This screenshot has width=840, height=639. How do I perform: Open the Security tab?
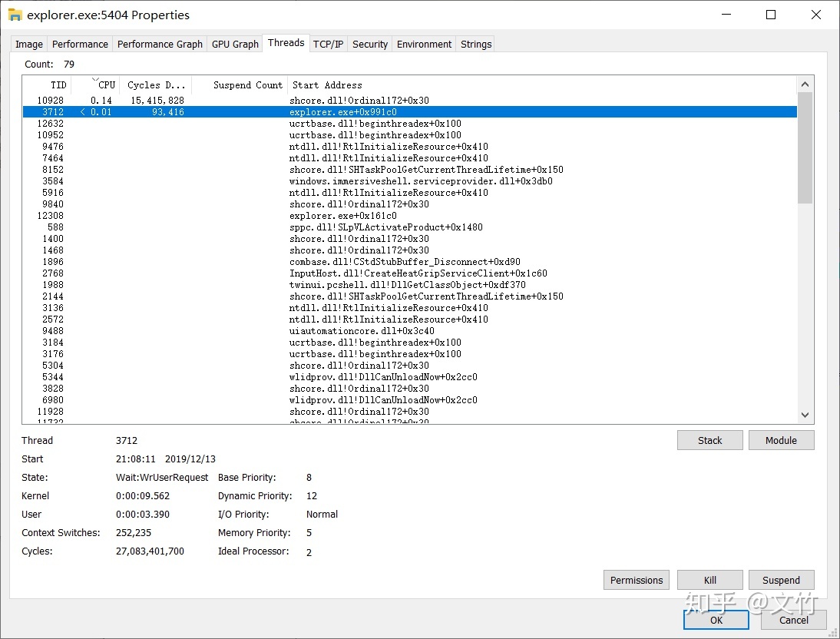point(369,44)
